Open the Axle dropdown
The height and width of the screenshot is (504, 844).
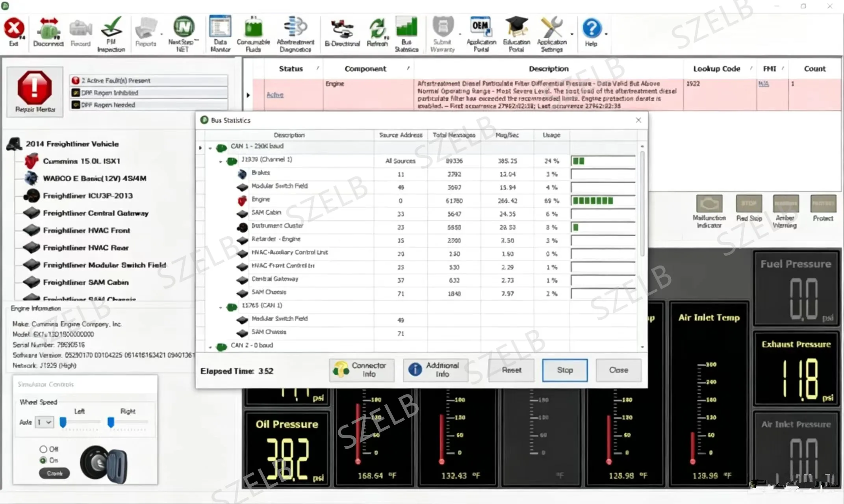pos(44,422)
